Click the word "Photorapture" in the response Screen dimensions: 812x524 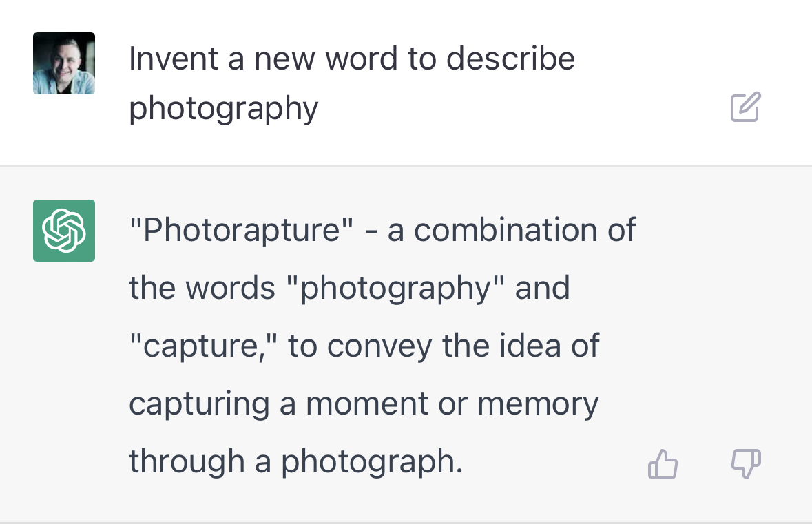pyautogui.click(x=242, y=231)
